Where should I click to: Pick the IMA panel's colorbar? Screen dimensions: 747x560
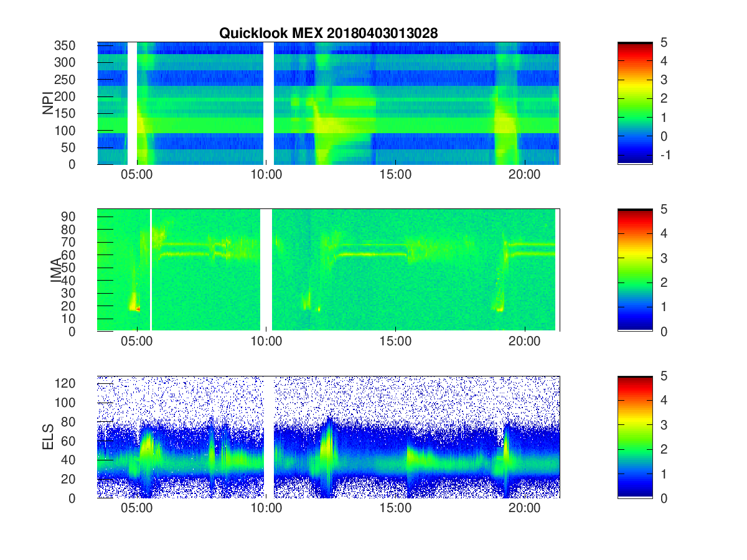[635, 270]
